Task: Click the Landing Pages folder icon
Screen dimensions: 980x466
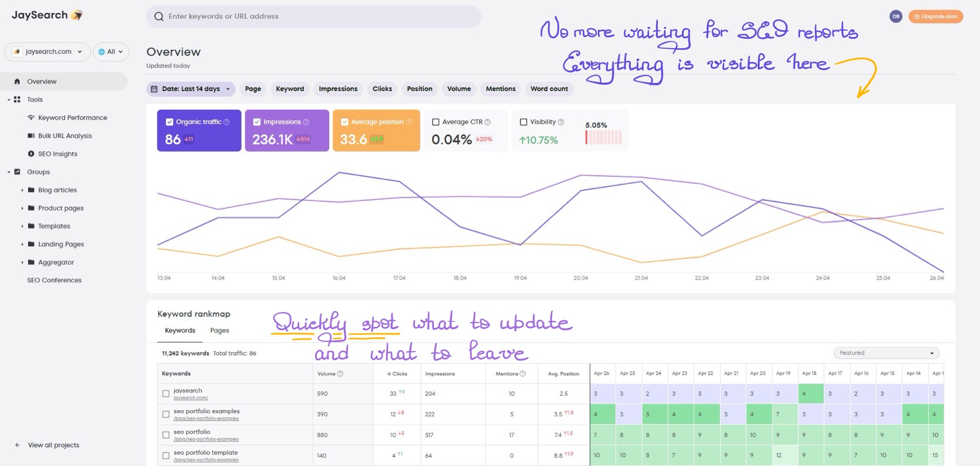Action: tap(31, 244)
